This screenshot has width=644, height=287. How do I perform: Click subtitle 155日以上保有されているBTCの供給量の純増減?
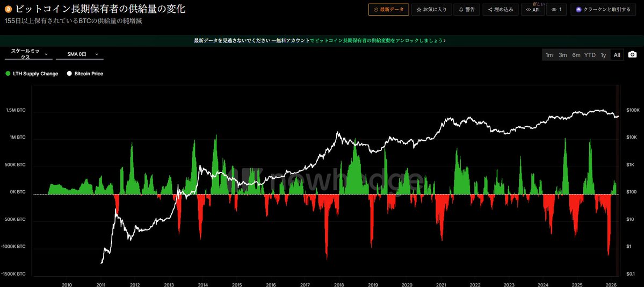click(74, 21)
